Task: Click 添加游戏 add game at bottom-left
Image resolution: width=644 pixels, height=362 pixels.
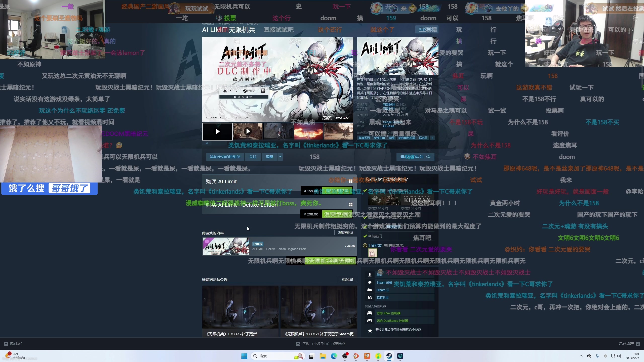Action: pyautogui.click(x=13, y=344)
